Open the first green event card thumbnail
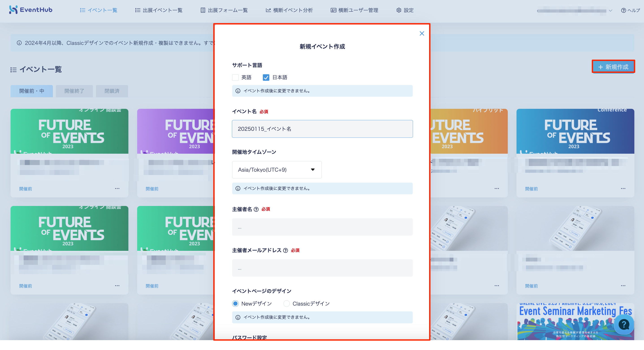This screenshot has width=644, height=350. tap(69, 131)
